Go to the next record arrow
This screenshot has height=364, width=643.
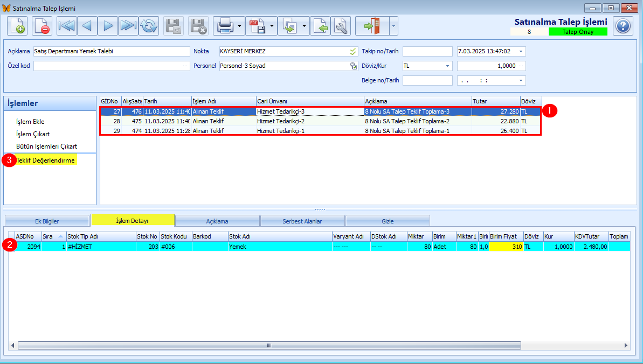coord(108,26)
